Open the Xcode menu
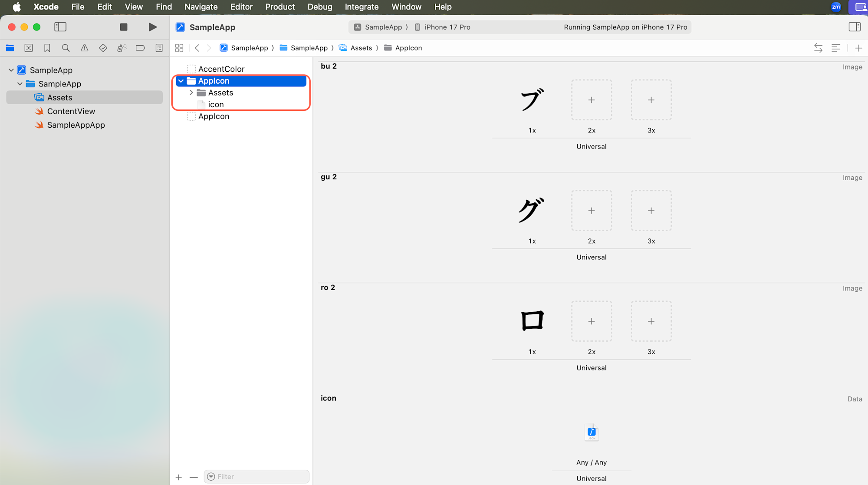Viewport: 868px width, 485px height. point(46,7)
